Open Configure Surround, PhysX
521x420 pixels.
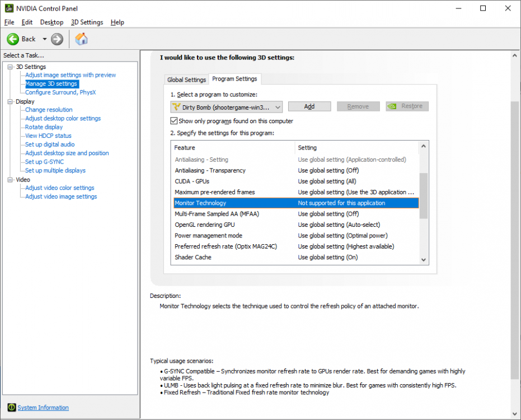[x=60, y=92]
